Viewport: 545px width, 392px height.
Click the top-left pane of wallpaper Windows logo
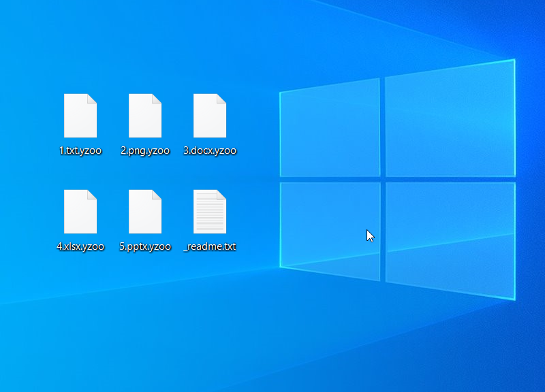pos(330,129)
